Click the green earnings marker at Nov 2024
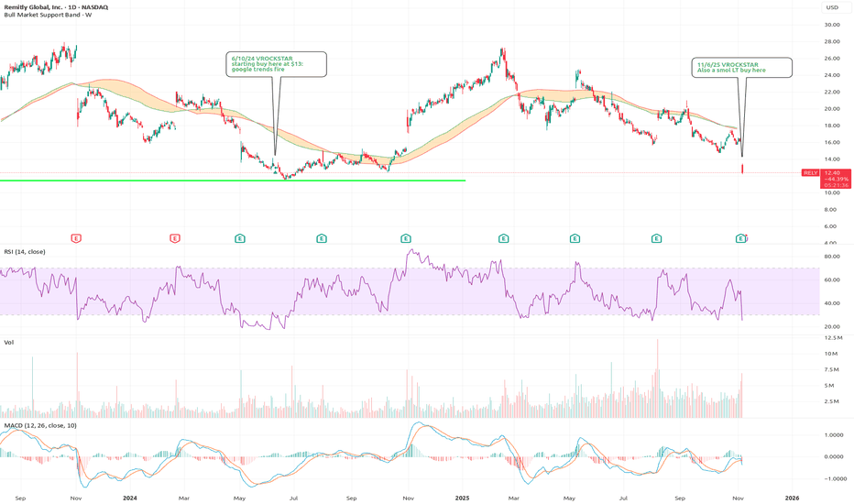Image resolution: width=854 pixels, height=504 pixels. pos(405,238)
